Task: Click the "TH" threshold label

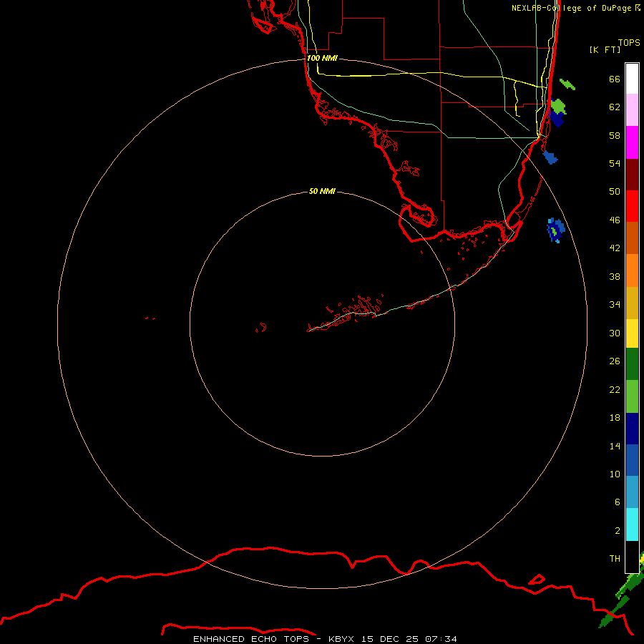Action: (615, 558)
